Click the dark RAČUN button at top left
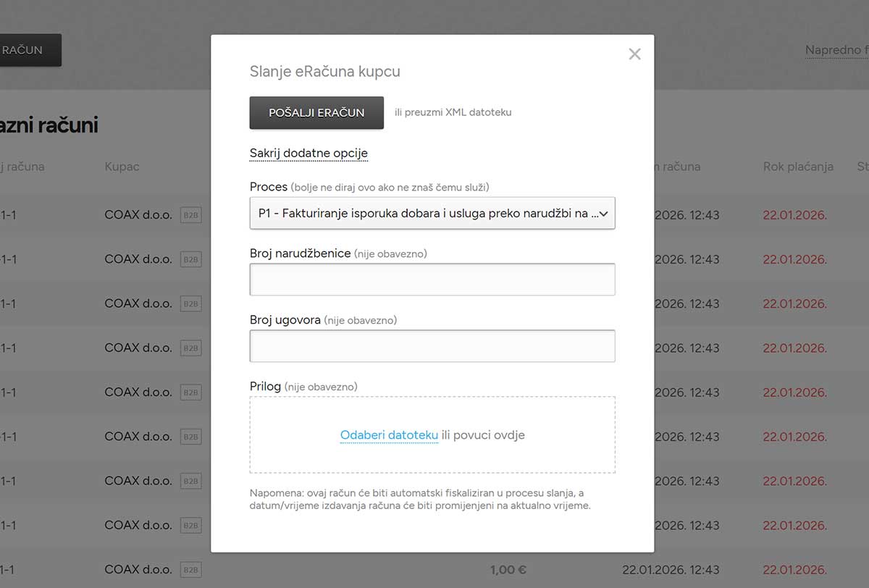This screenshot has width=869, height=588. pos(28,50)
